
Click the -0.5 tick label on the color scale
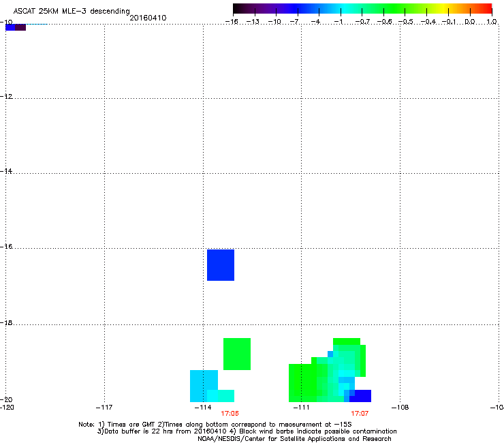pyautogui.click(x=406, y=22)
